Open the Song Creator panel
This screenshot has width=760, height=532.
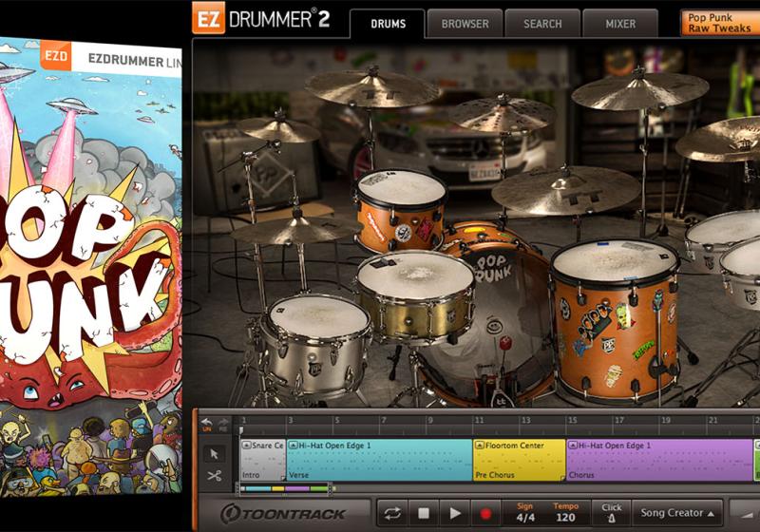point(678,513)
